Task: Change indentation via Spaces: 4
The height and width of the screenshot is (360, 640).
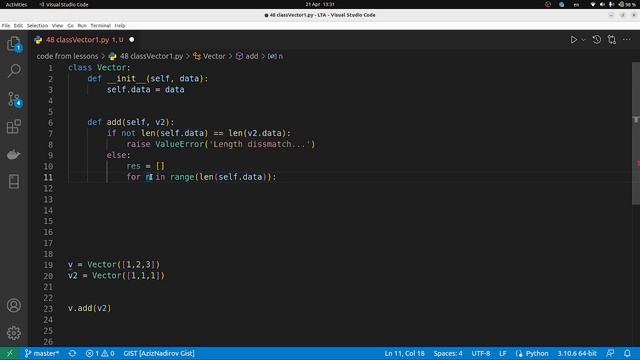Action: [x=448, y=353]
